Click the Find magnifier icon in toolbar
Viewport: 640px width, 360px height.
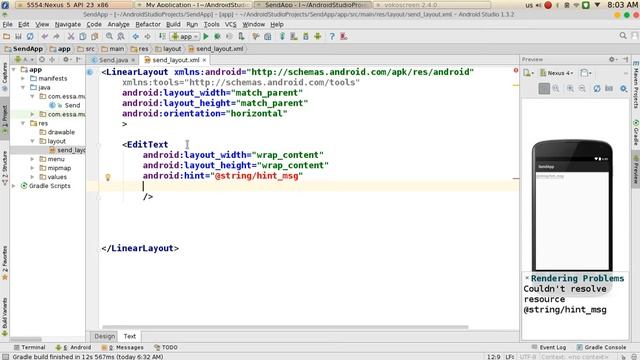[109, 36]
